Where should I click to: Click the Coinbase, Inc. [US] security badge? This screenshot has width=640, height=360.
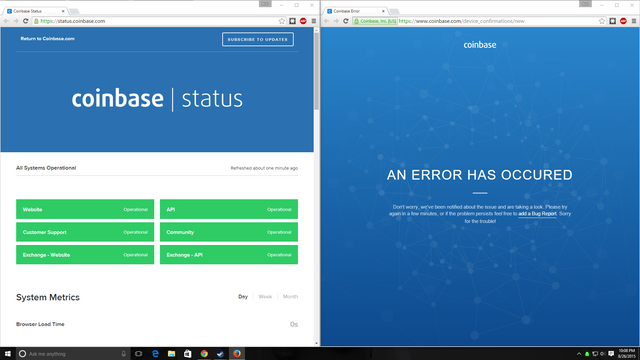[375, 21]
